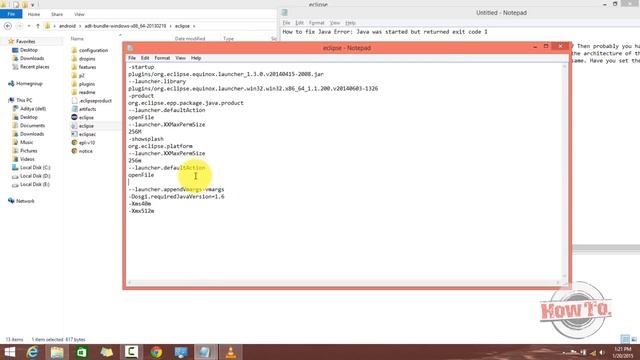The width and height of the screenshot is (640, 360).
Task: Open Favorites star in navigation pane
Action: tap(11, 41)
